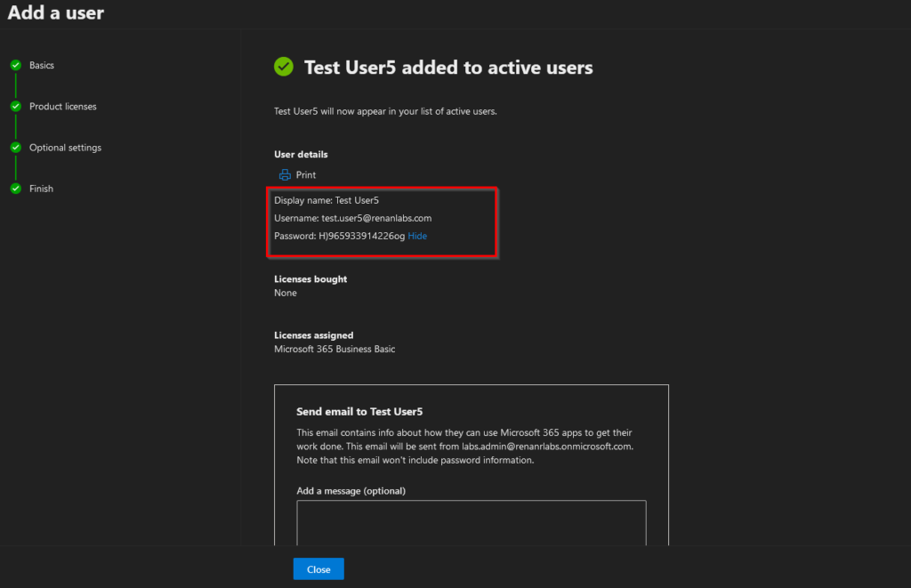The width and height of the screenshot is (911, 588).
Task: Click the Print printer icon
Action: pyautogui.click(x=285, y=175)
